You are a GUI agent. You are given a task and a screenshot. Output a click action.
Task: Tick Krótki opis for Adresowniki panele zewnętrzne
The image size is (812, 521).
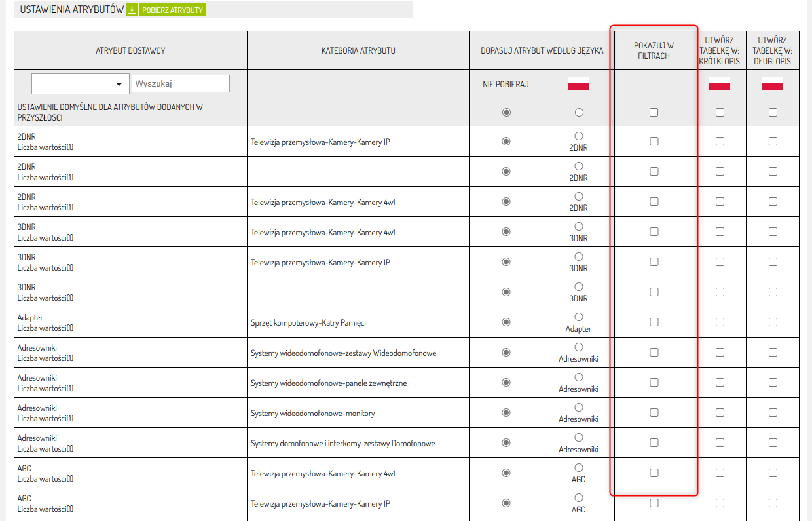click(720, 382)
